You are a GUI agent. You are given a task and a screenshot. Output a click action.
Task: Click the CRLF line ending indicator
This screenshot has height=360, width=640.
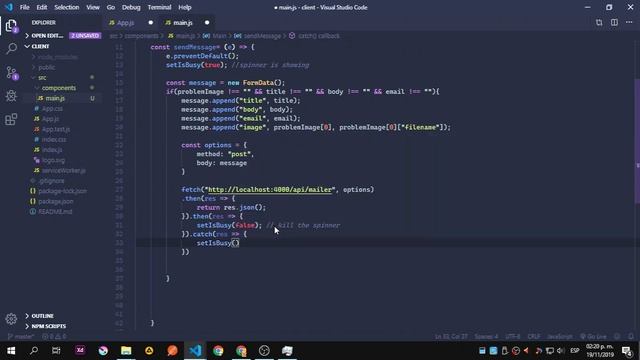pos(533,337)
